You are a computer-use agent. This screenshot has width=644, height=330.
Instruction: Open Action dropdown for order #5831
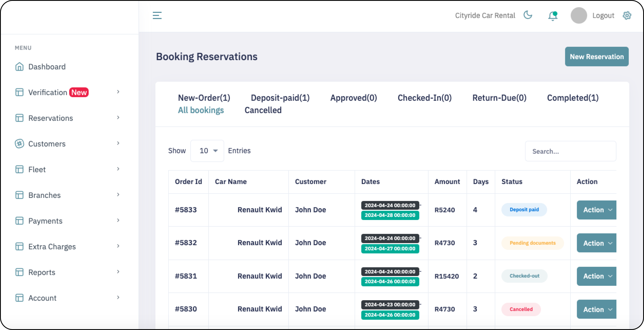coord(597,276)
